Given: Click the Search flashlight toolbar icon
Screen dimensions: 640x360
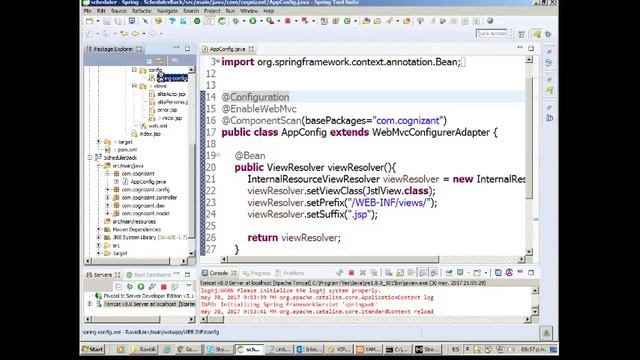Looking at the screenshot, I should click(x=389, y=21).
